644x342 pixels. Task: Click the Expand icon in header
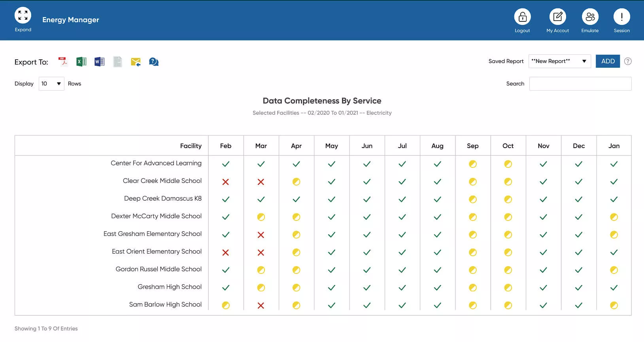(23, 15)
